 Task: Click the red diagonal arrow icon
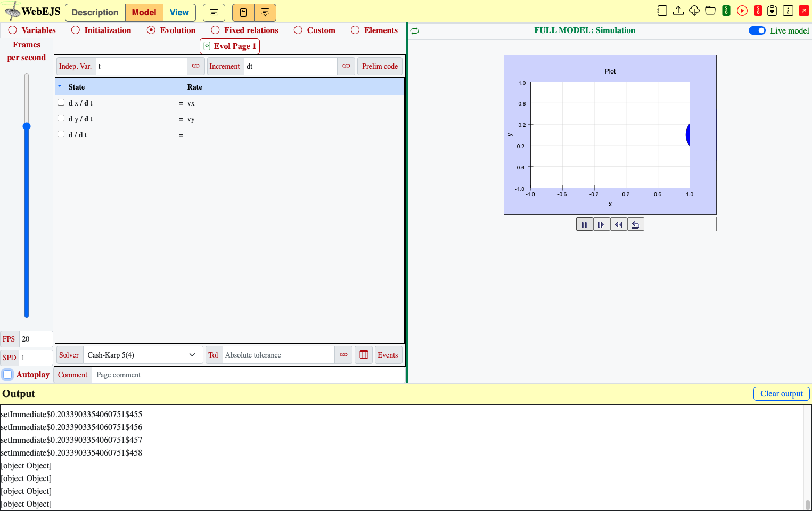pyautogui.click(x=804, y=11)
